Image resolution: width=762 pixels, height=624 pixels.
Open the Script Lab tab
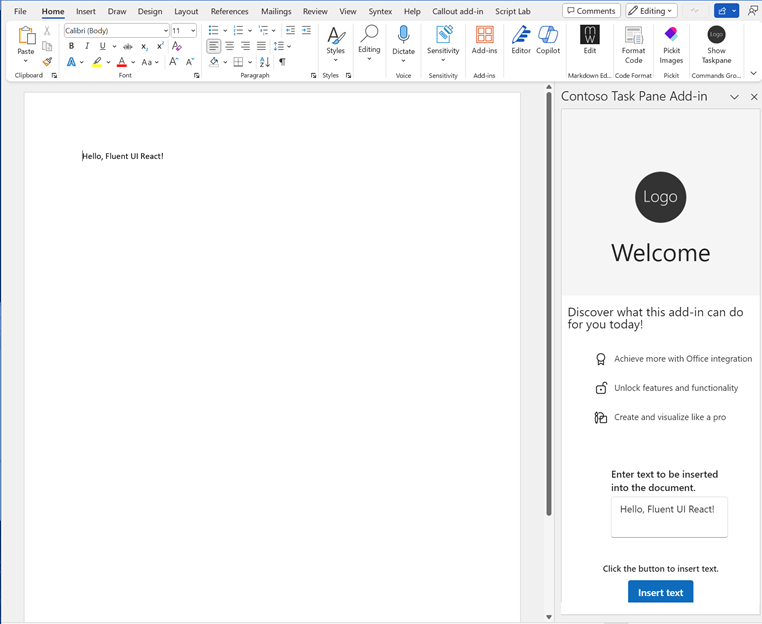click(x=512, y=12)
